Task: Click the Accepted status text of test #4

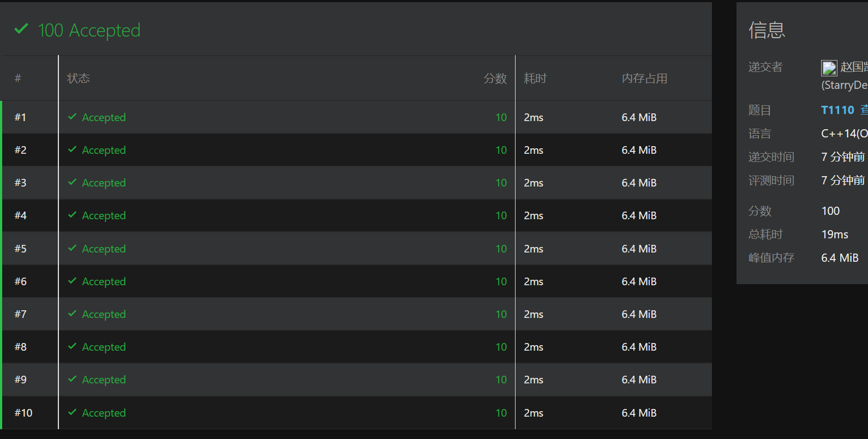Action: 104,215
